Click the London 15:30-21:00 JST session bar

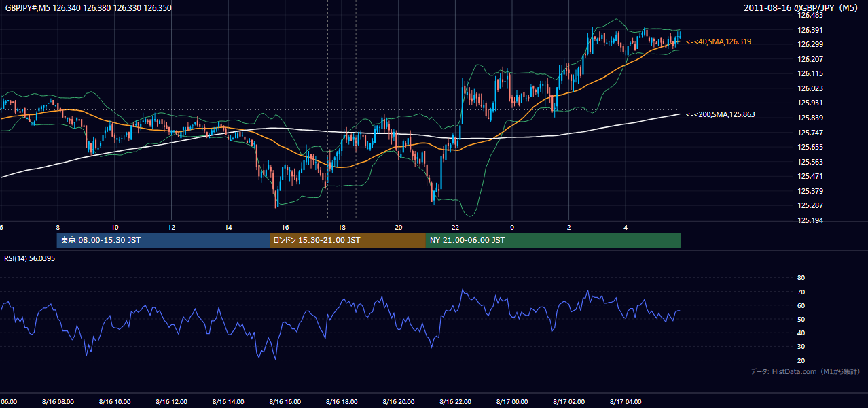tap(348, 240)
